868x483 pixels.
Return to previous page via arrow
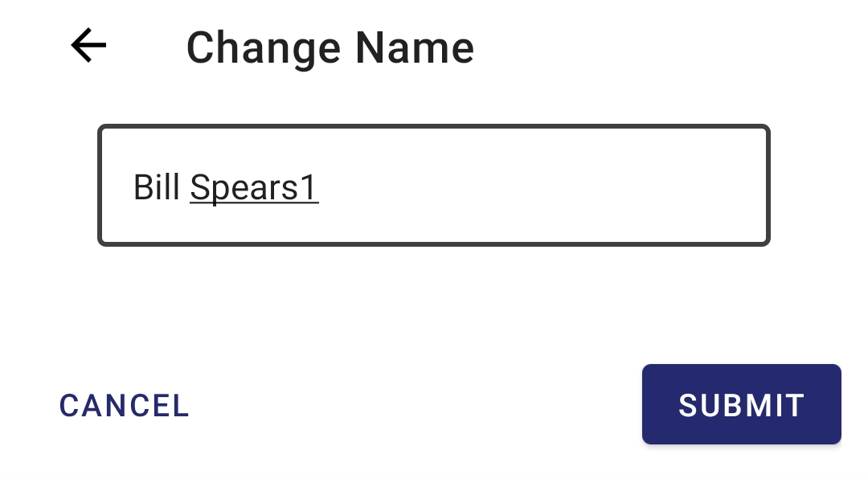click(88, 46)
